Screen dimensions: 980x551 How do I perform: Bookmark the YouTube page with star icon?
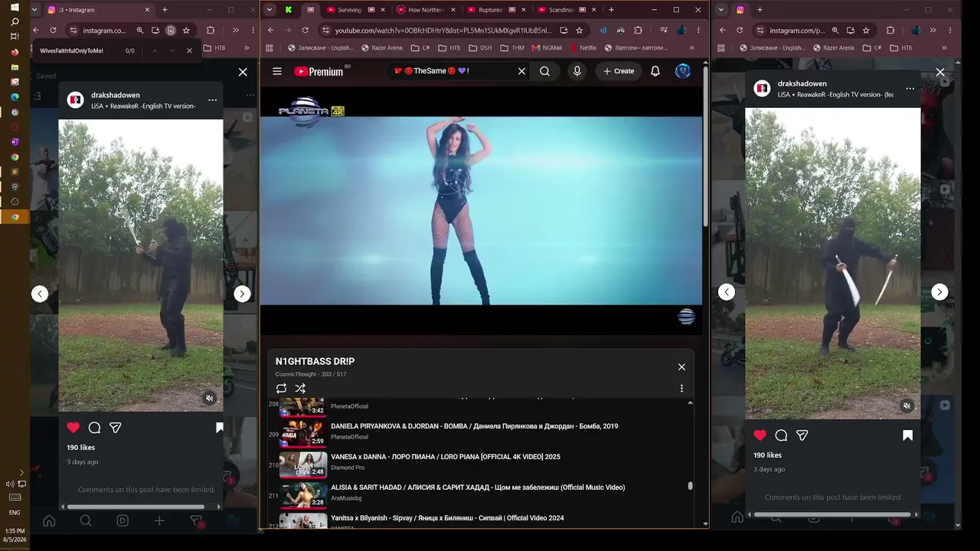point(580,31)
